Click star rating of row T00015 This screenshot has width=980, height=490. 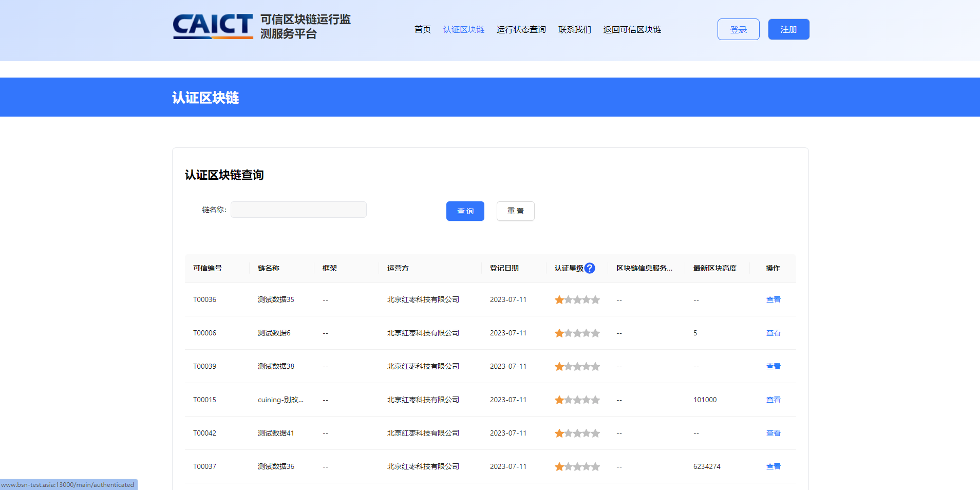pos(577,400)
